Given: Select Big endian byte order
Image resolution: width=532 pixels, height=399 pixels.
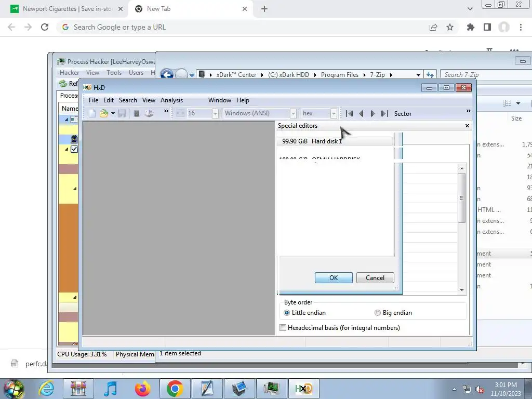Looking at the screenshot, I should pos(377,313).
